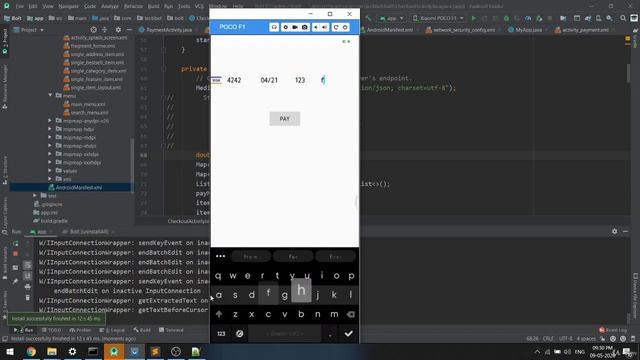
Task: Open Sublime Text from the taskbar
Action: (x=155, y=351)
